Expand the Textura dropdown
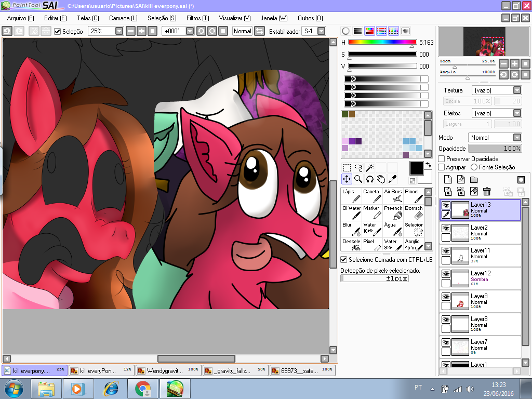 click(517, 90)
